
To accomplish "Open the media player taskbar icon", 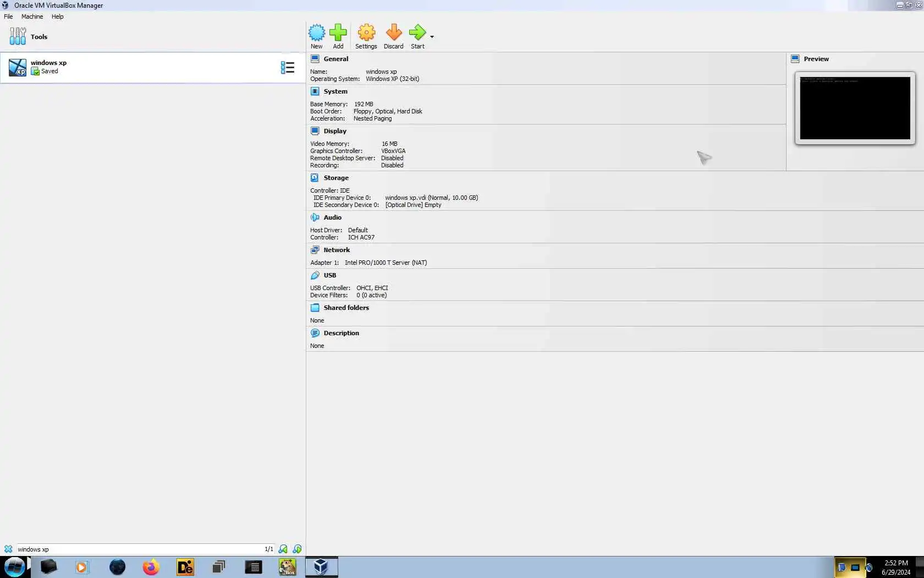I will point(82,567).
